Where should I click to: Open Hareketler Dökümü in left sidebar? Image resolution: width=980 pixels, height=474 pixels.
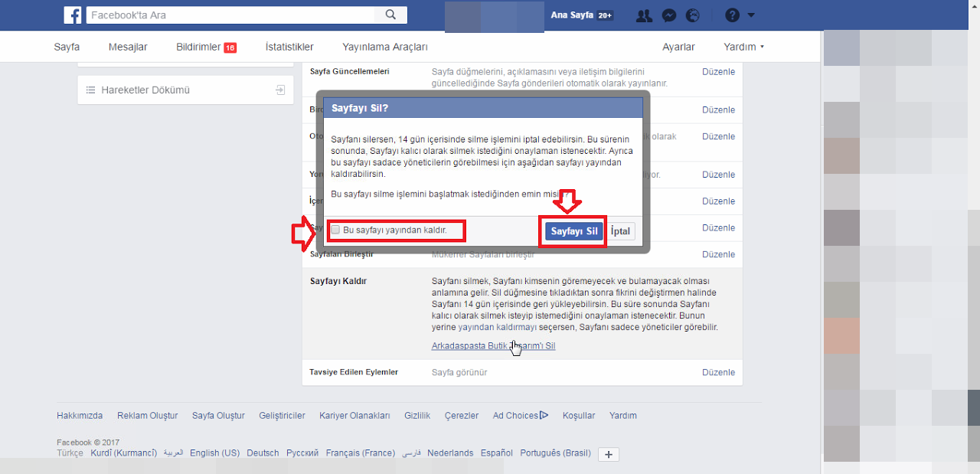coord(185,90)
